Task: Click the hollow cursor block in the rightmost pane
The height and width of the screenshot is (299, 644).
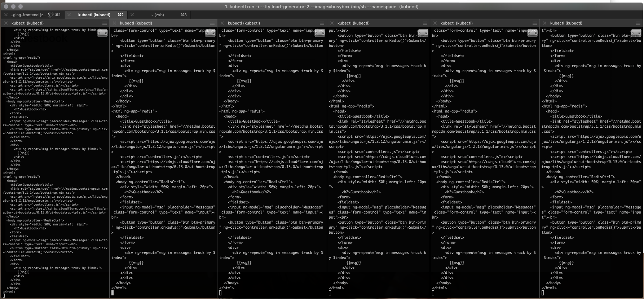Action: click(x=543, y=293)
